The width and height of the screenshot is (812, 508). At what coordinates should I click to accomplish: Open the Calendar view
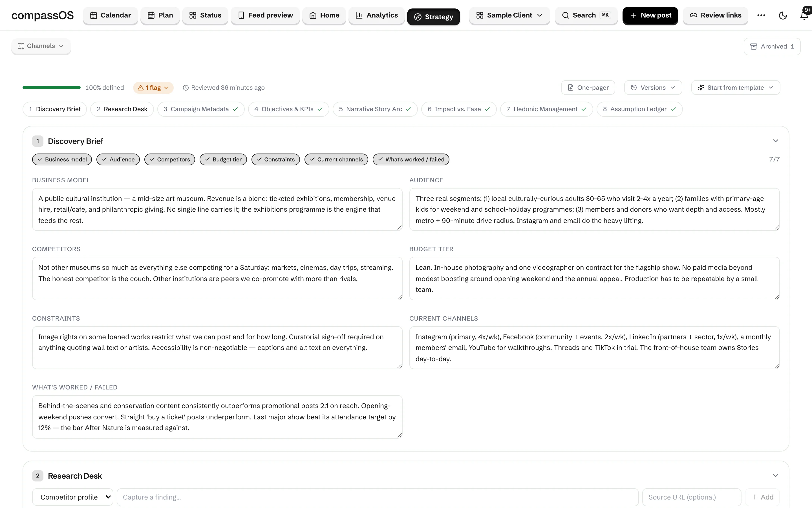111,15
